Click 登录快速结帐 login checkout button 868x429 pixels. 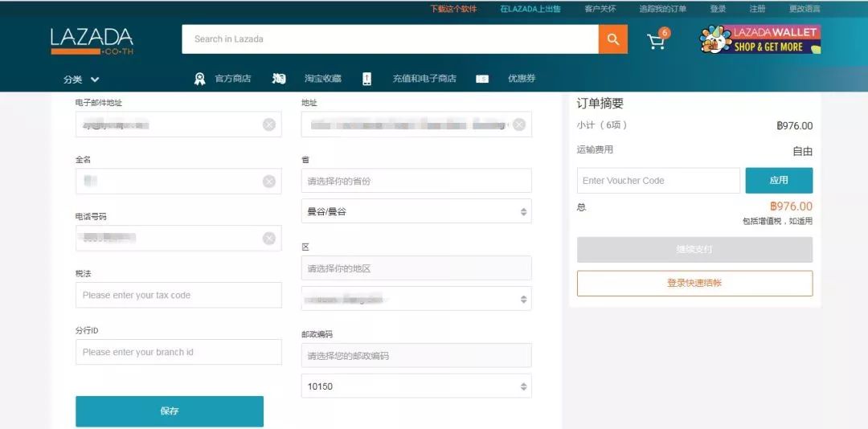694,284
